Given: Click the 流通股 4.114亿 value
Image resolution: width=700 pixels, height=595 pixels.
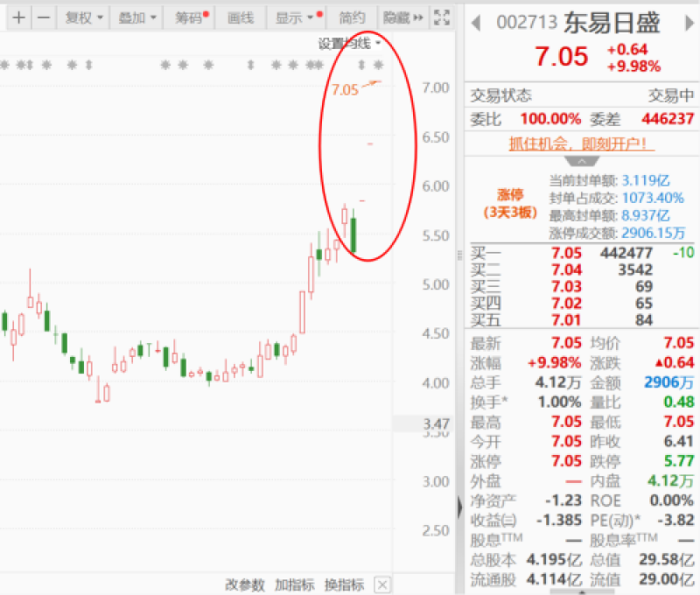Looking at the screenshot, I should click(554, 579).
